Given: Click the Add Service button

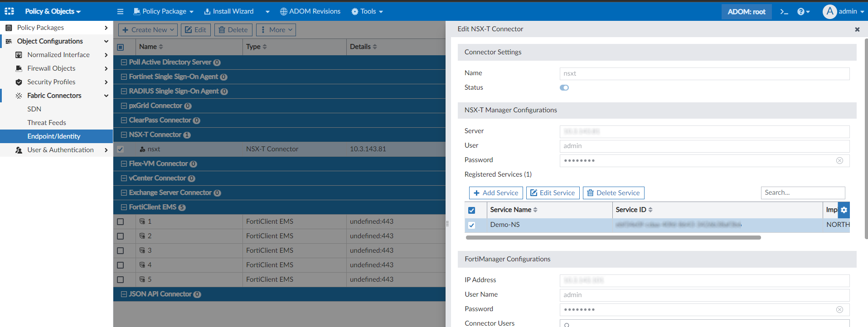Looking at the screenshot, I should tap(496, 193).
